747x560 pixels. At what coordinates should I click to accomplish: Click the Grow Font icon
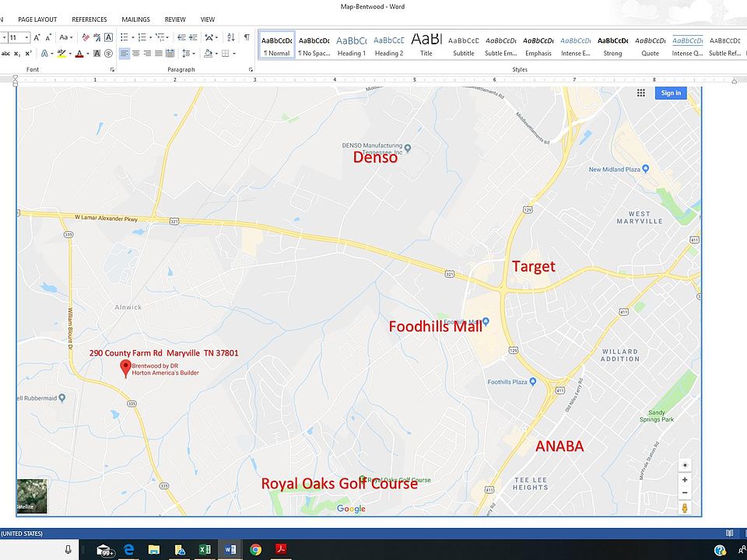[x=37, y=37]
